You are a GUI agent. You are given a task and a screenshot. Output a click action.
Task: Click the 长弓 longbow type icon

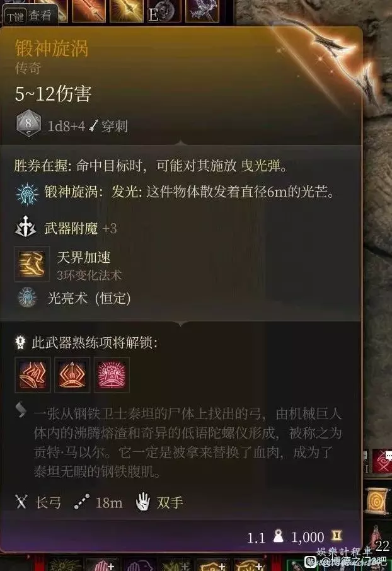click(x=21, y=502)
